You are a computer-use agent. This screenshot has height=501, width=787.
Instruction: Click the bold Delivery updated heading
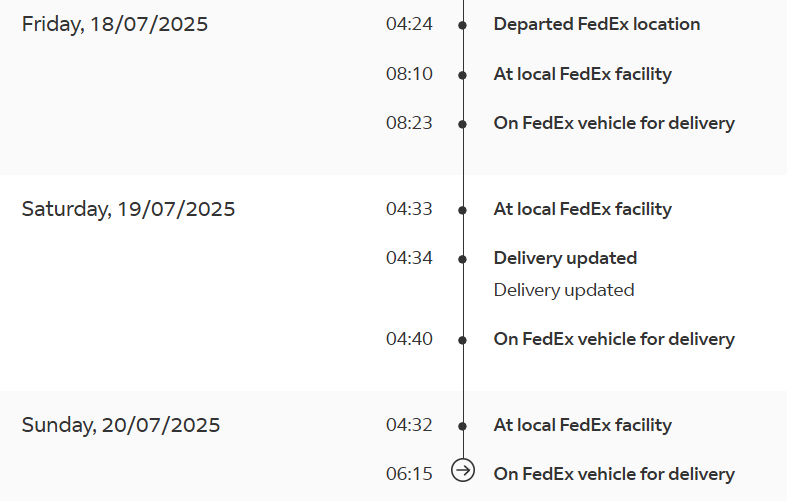565,259
